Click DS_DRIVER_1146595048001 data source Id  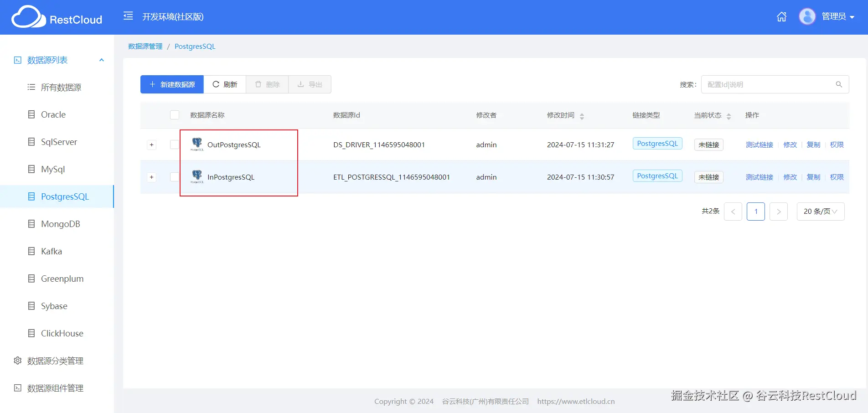pyautogui.click(x=379, y=145)
